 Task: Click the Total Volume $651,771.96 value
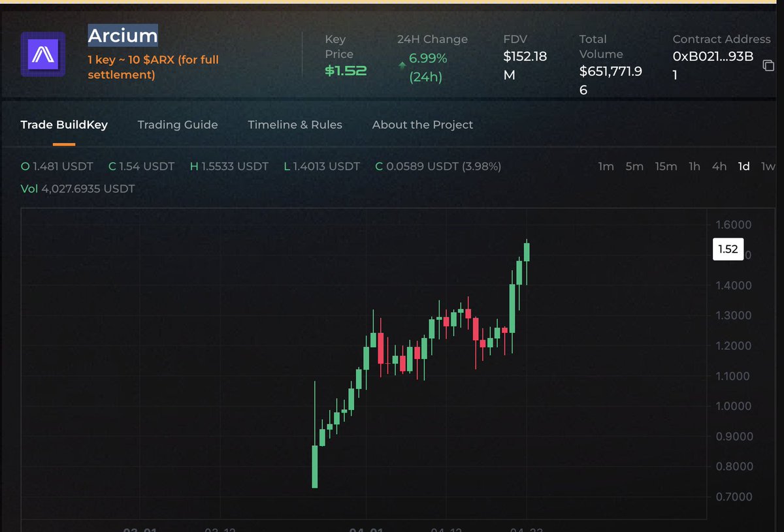point(610,80)
